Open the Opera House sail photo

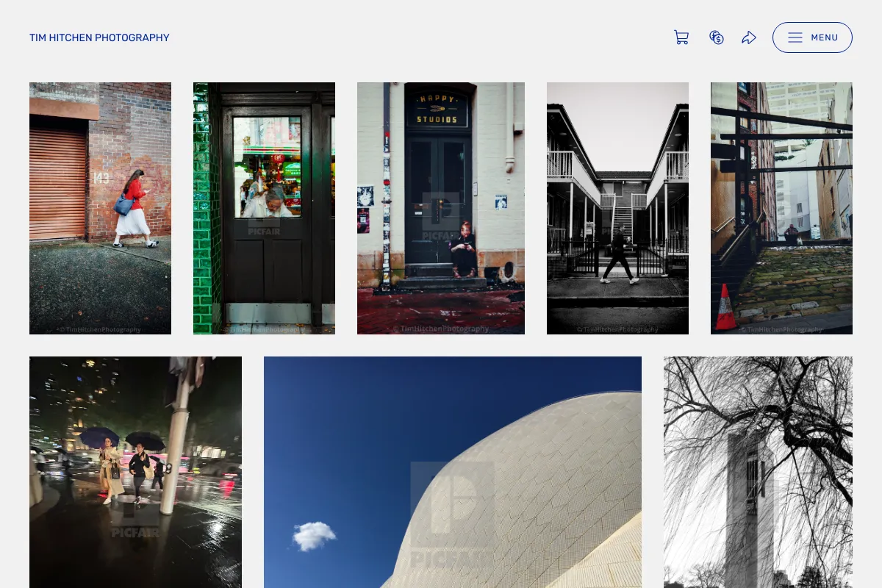pyautogui.click(x=453, y=472)
